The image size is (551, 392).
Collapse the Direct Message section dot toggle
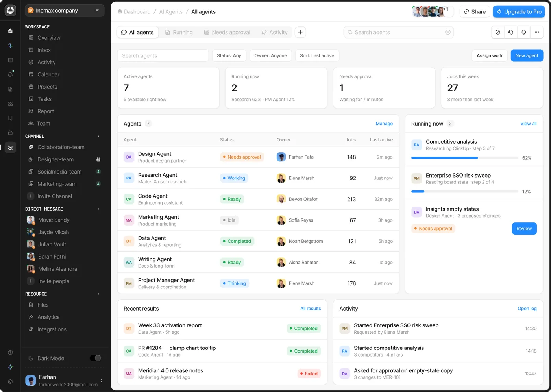[98, 209]
